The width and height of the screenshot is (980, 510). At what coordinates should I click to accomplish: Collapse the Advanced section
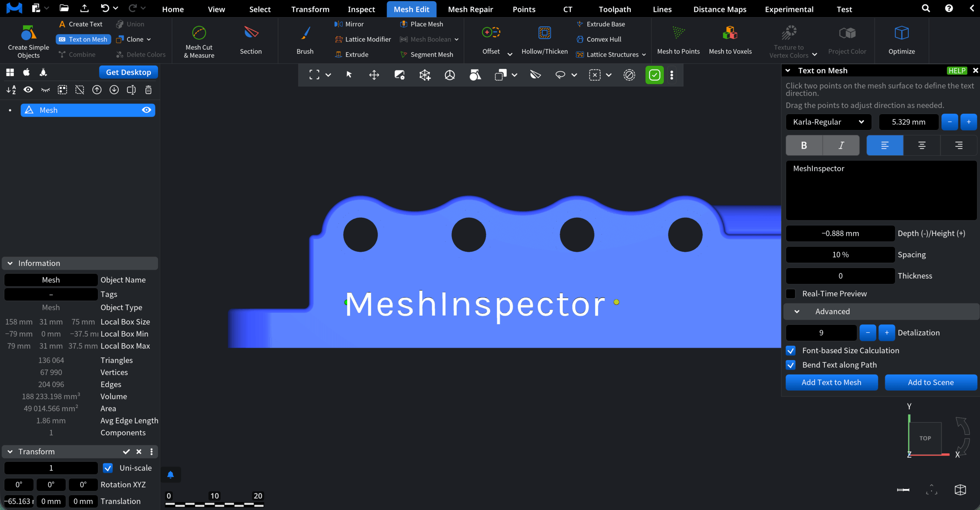797,311
